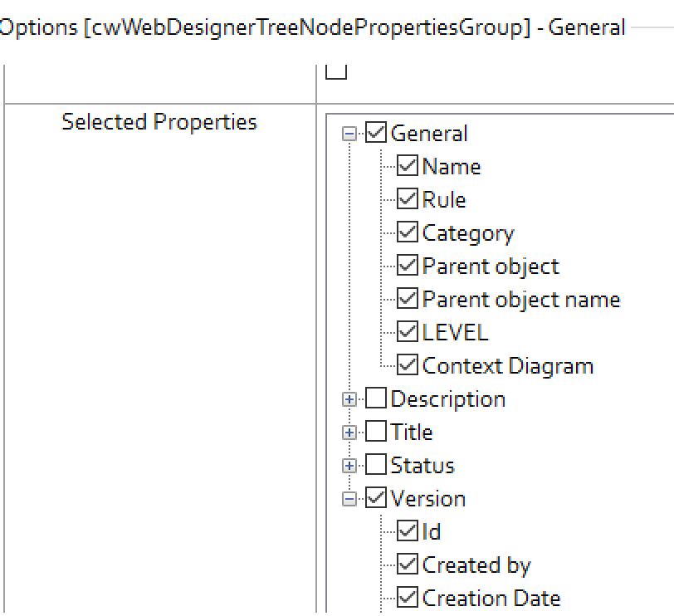Enable the Title properties group
This screenshot has width=674, height=616.
click(374, 432)
